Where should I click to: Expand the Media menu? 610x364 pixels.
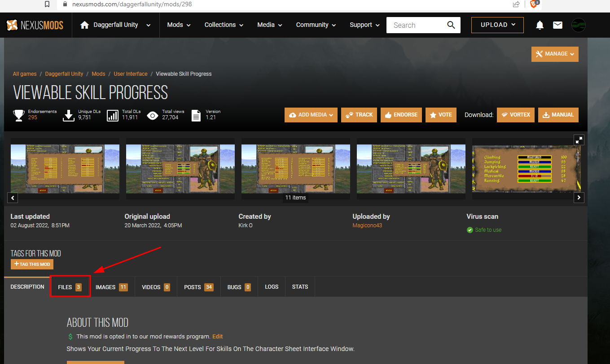pos(270,25)
